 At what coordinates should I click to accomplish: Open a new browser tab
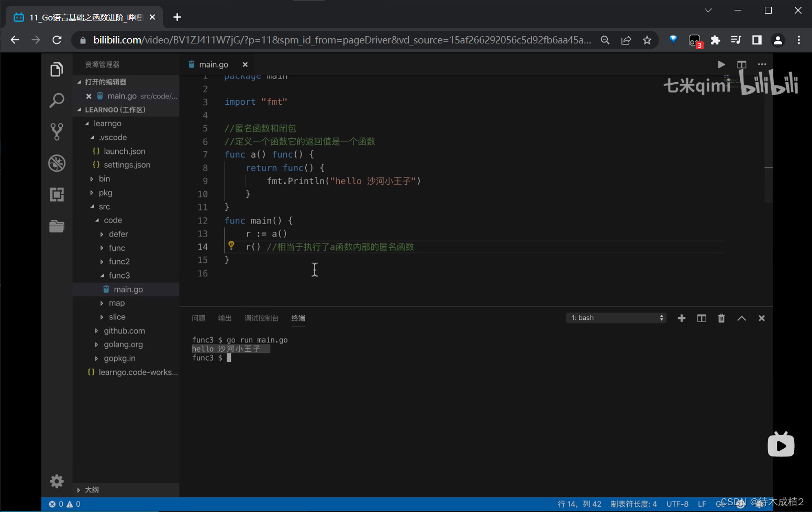point(177,17)
